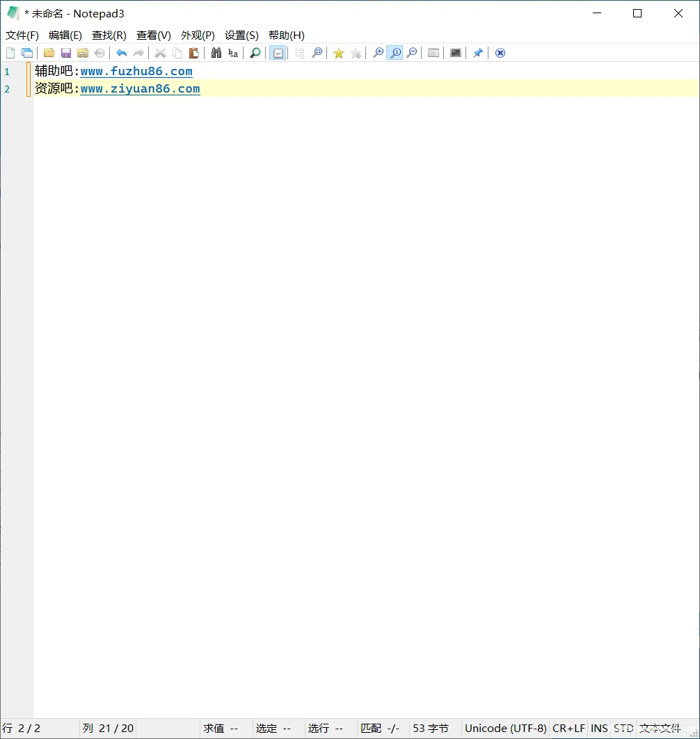Open the 外观(P) menu
700x739 pixels.
click(x=198, y=35)
